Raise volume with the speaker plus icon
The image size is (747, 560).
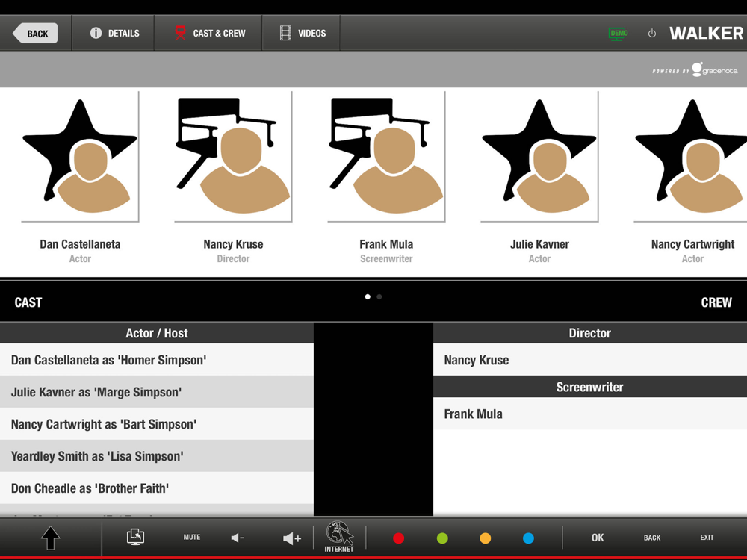292,538
